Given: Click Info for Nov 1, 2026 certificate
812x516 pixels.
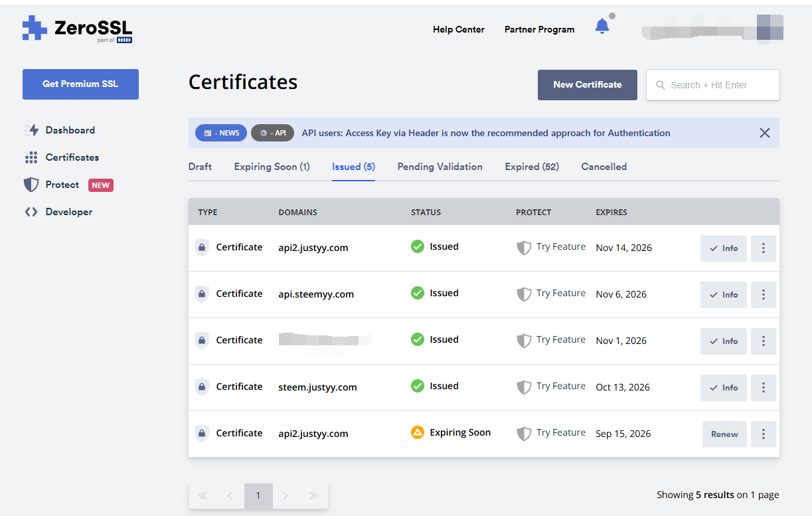Looking at the screenshot, I should pos(724,341).
